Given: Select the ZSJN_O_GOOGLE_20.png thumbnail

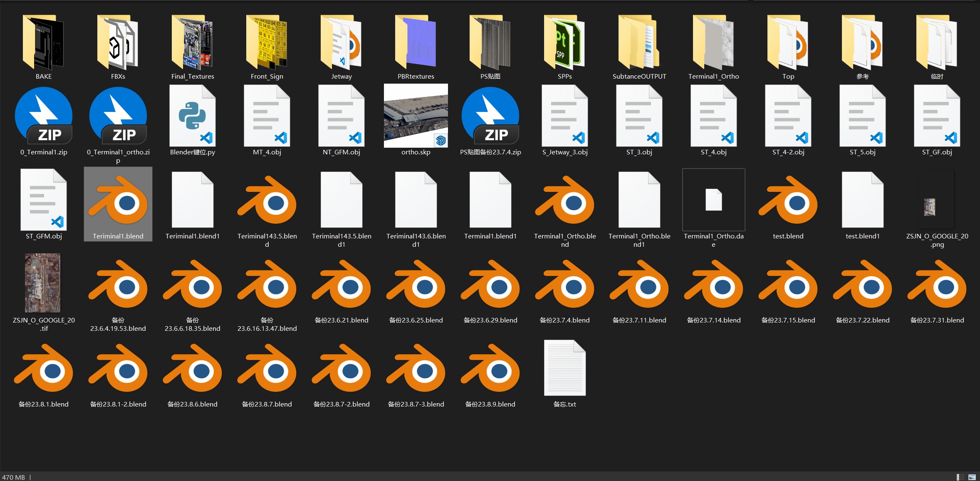Looking at the screenshot, I should 930,207.
